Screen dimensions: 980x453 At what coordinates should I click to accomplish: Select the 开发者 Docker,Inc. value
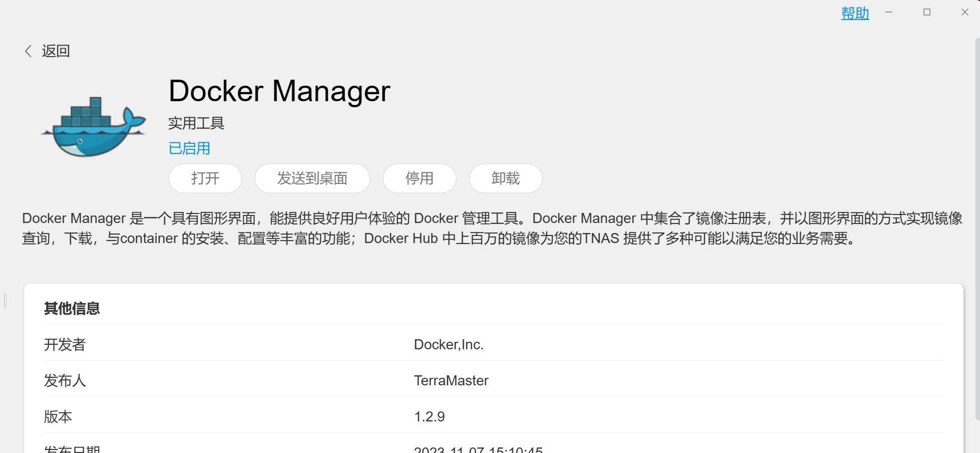[x=449, y=345]
